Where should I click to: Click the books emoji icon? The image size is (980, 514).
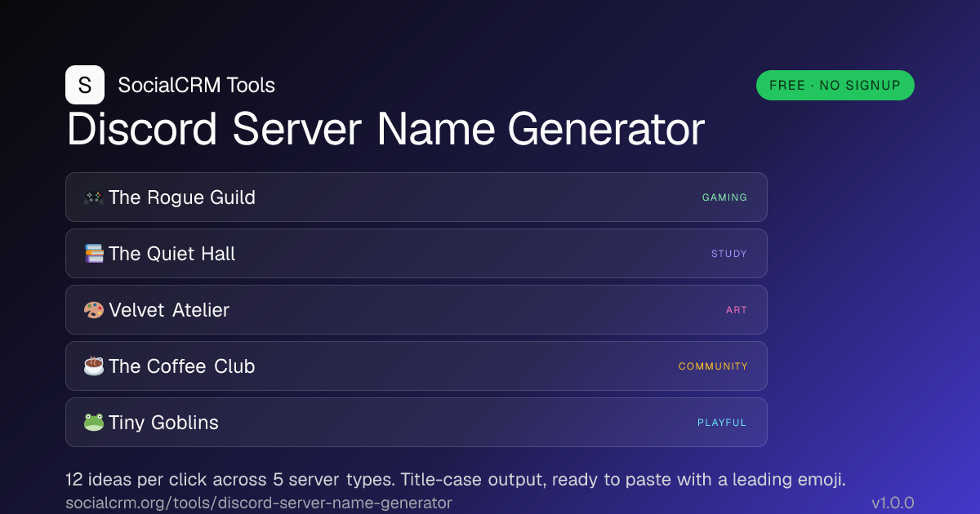(94, 254)
